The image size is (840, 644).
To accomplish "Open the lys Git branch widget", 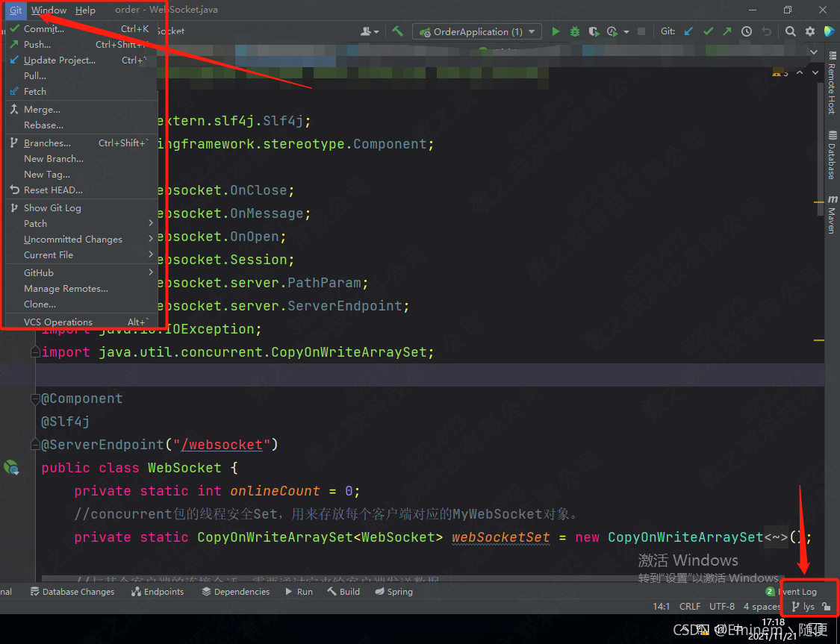I will coord(803,607).
